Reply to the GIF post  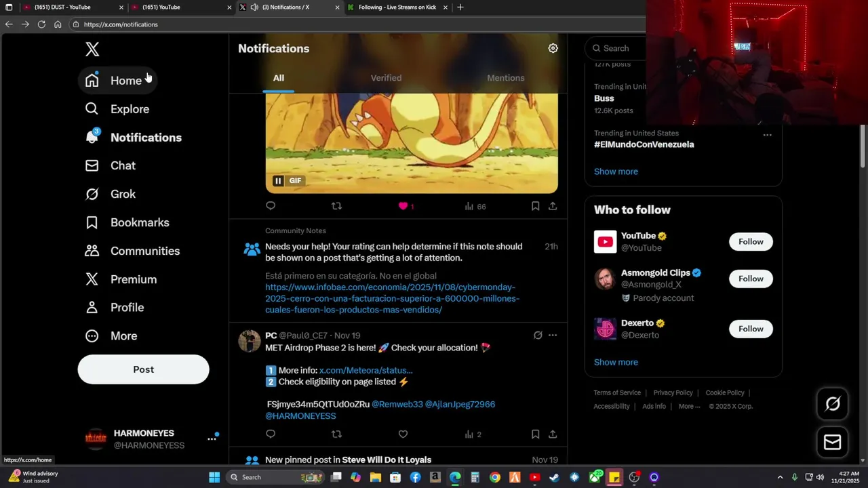pos(271,206)
